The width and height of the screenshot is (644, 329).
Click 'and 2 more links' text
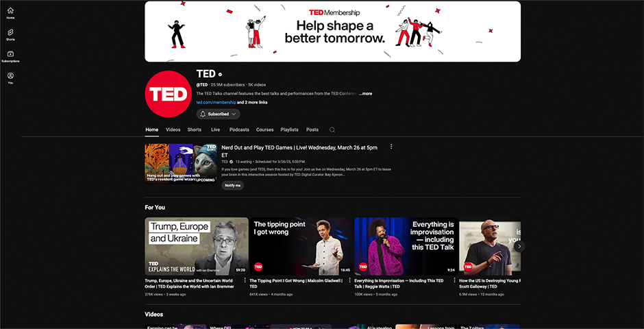coord(252,102)
